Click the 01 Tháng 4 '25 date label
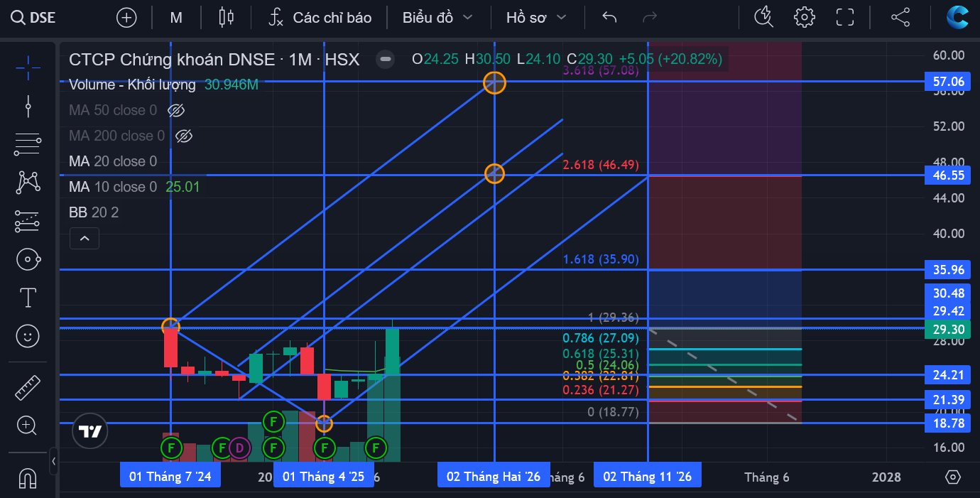The width and height of the screenshot is (980, 498). click(x=324, y=476)
